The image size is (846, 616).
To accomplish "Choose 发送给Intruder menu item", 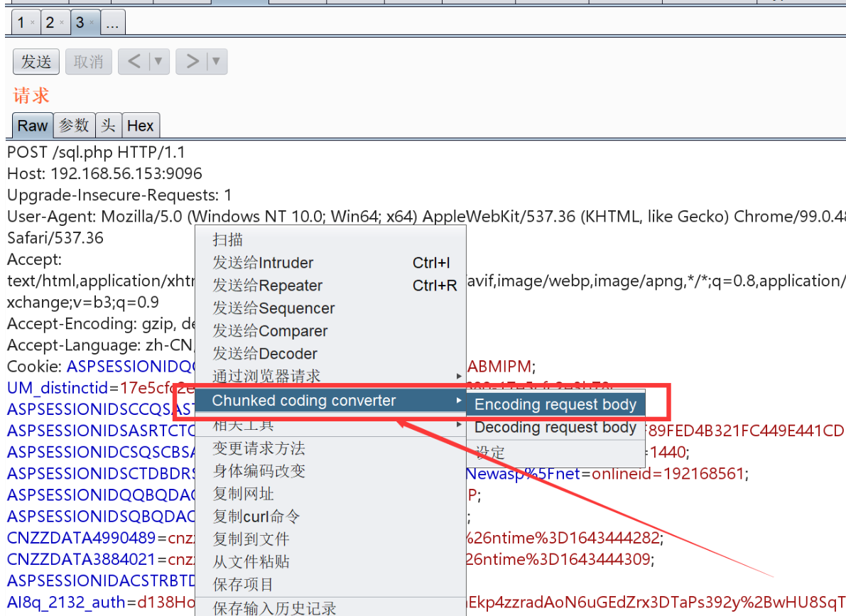I will pyautogui.click(x=330, y=262).
